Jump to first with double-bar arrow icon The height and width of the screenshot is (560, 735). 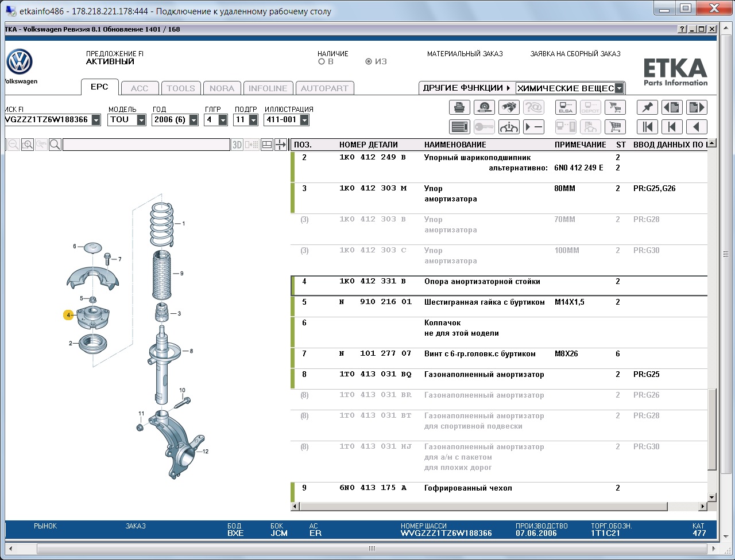pyautogui.click(x=648, y=127)
